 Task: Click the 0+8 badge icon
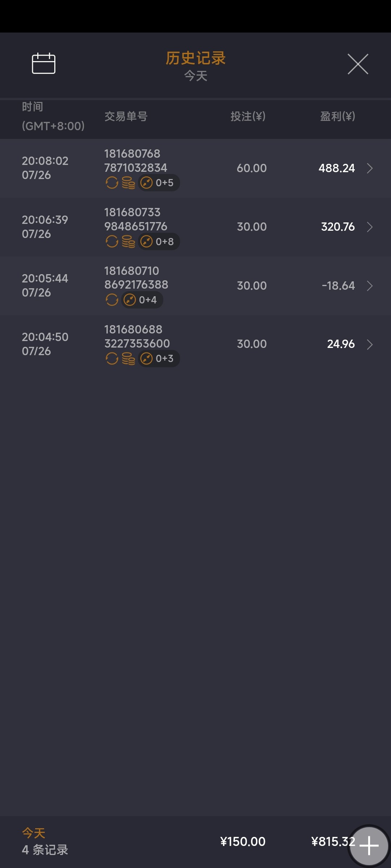[159, 241]
